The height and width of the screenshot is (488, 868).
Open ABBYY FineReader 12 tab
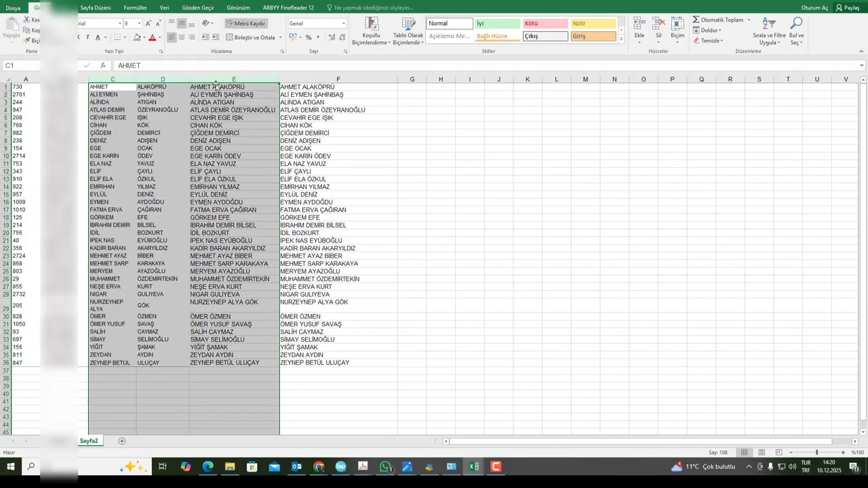tap(288, 7)
